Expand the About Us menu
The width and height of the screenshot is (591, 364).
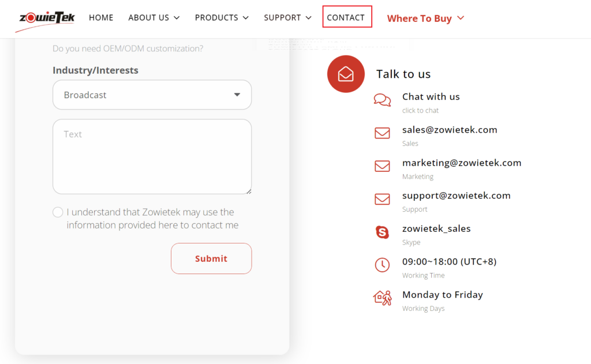click(154, 18)
